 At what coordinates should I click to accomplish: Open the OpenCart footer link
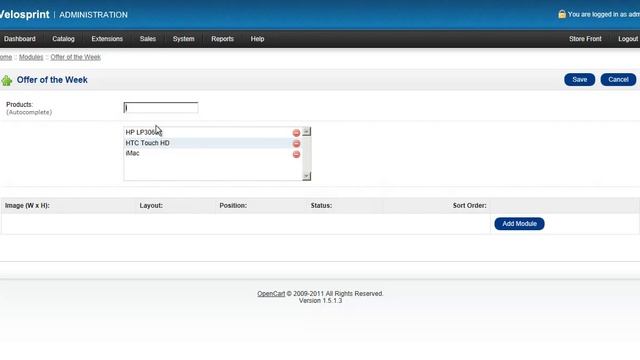[x=271, y=293]
